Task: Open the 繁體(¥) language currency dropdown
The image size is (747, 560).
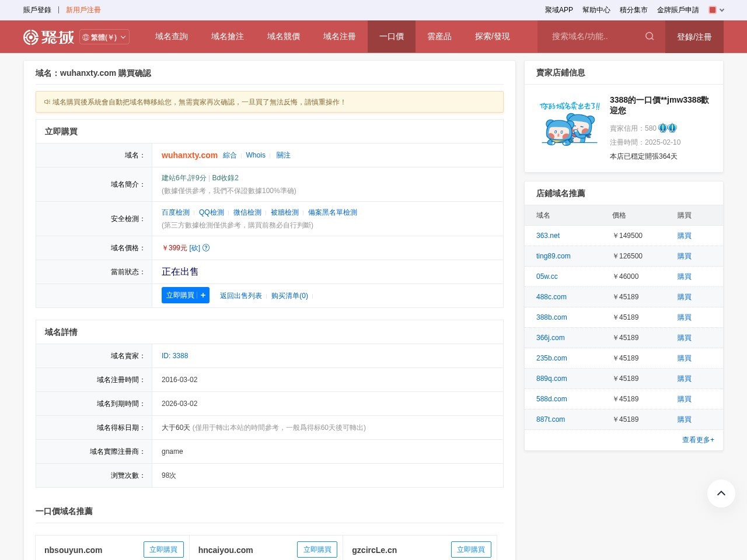Action: (104, 37)
